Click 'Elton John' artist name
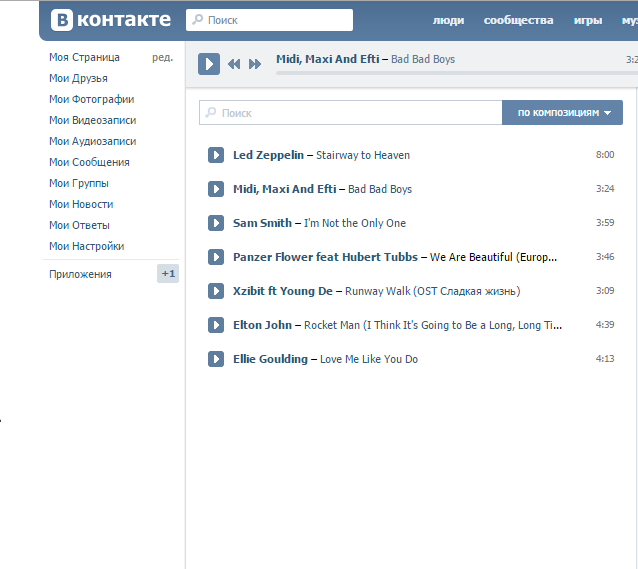The image size is (638, 569). pyautogui.click(x=262, y=325)
